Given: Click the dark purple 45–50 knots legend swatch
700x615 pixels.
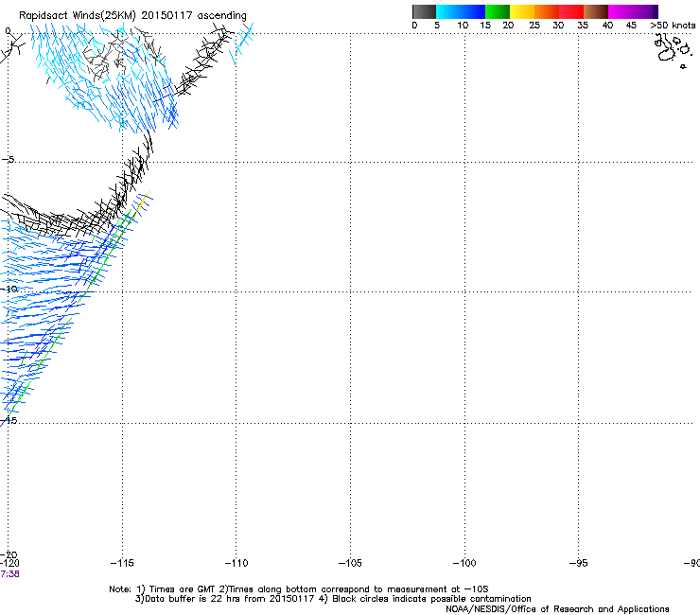Looking at the screenshot, I should pos(645,11).
